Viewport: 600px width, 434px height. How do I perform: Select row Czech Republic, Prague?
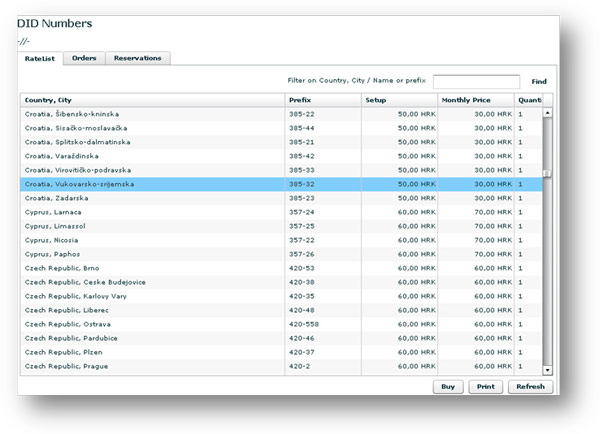pyautogui.click(x=281, y=366)
